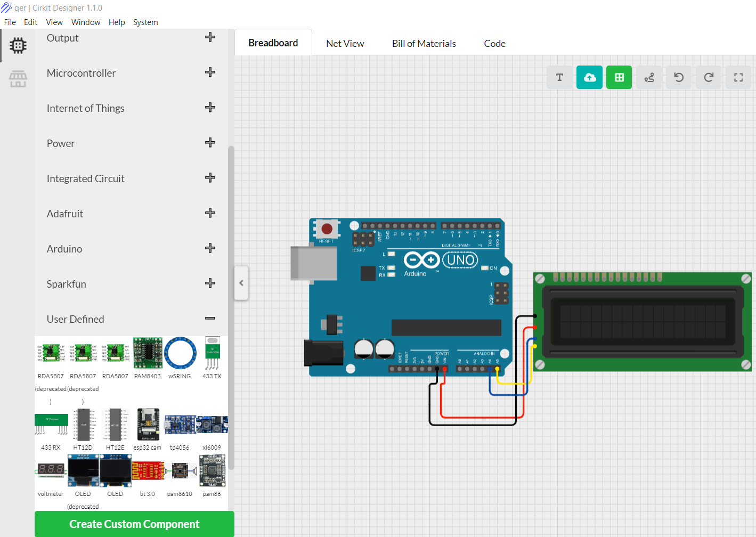
Task: Expand the Arduino components category
Action: (x=210, y=248)
